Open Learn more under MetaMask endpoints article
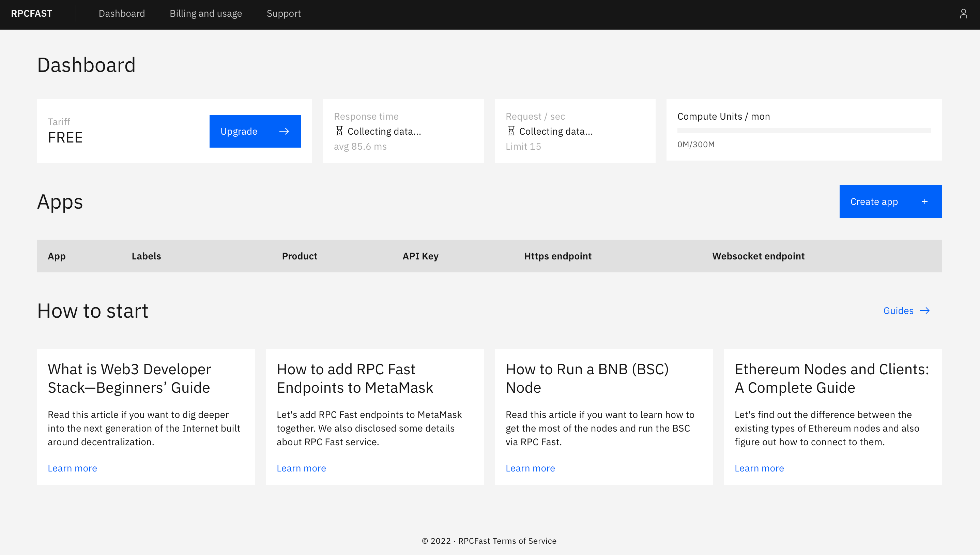Screen dimensions: 980x555 (x=301, y=468)
